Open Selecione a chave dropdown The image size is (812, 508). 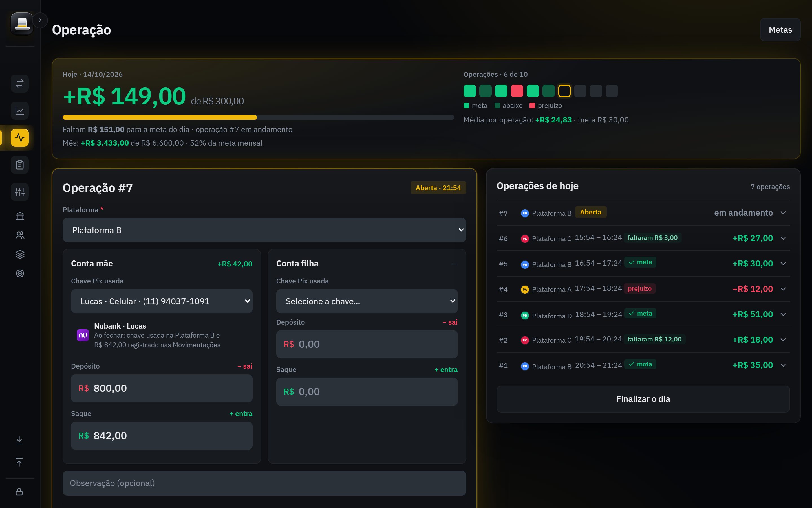click(367, 301)
